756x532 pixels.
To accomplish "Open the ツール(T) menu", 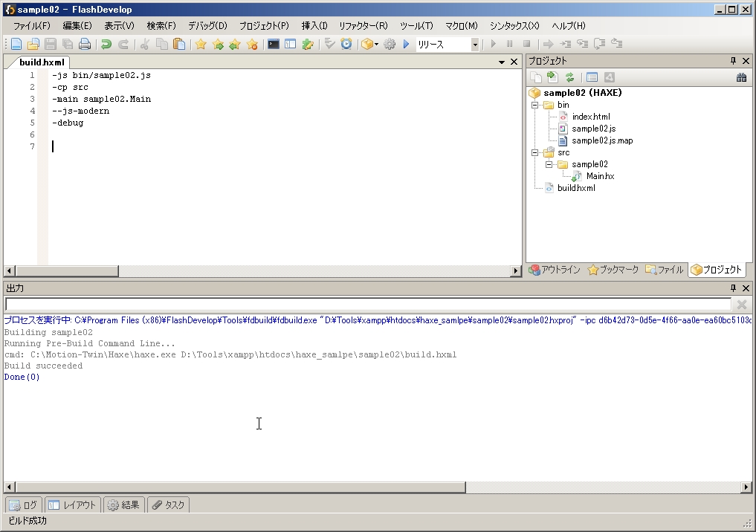I will [416, 26].
